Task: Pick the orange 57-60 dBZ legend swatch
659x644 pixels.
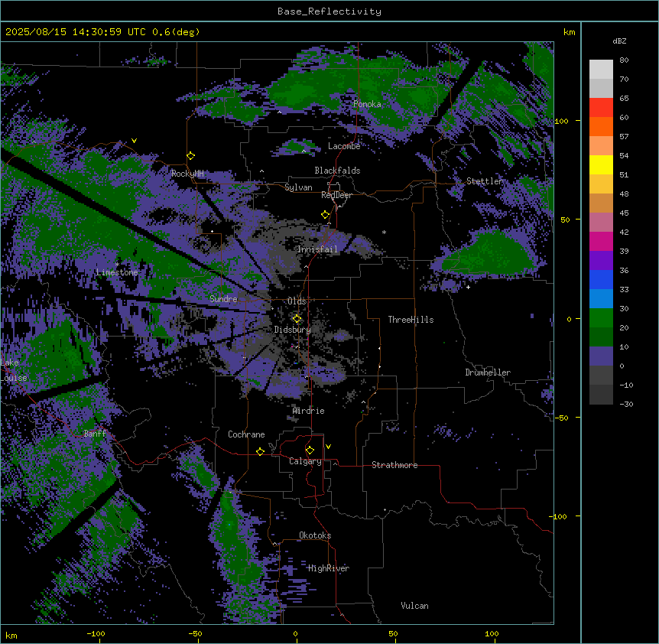Action: 601,126
